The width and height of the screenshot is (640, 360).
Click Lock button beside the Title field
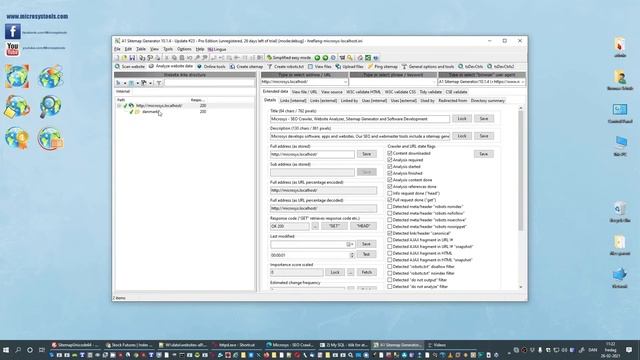pos(462,118)
